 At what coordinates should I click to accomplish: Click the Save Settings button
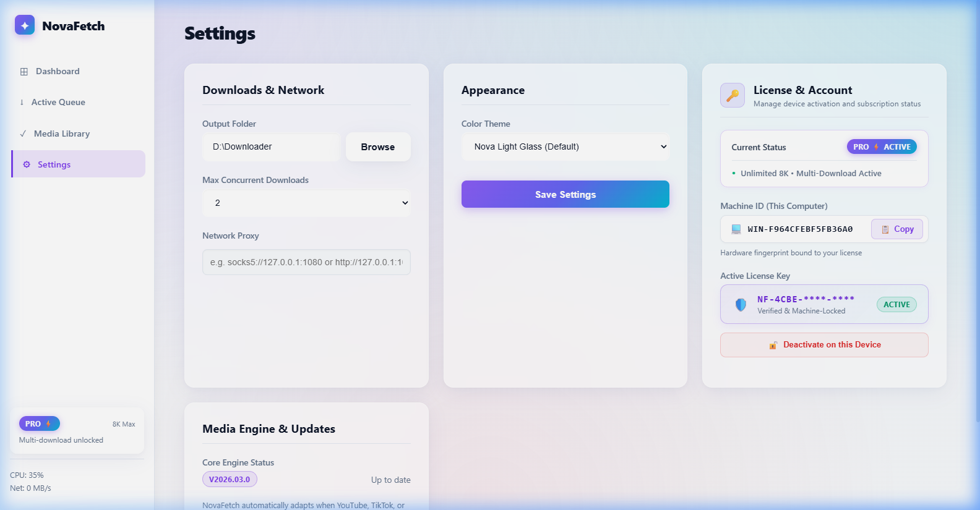pos(565,194)
